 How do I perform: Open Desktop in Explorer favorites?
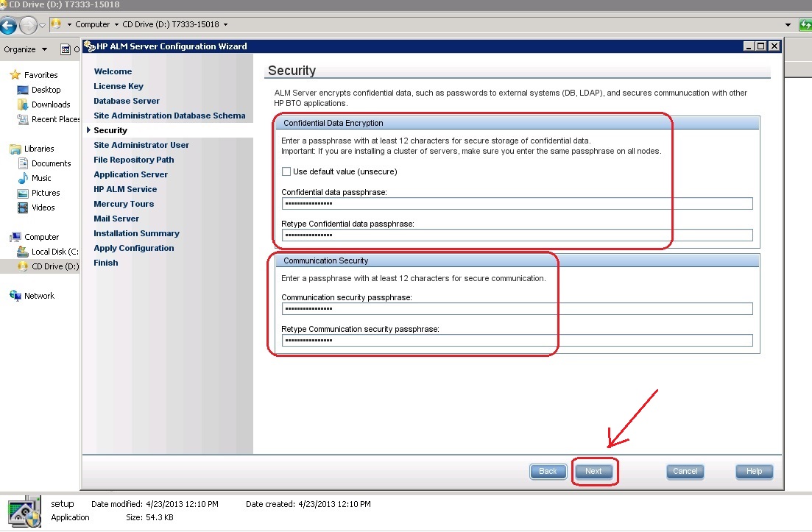tap(46, 90)
